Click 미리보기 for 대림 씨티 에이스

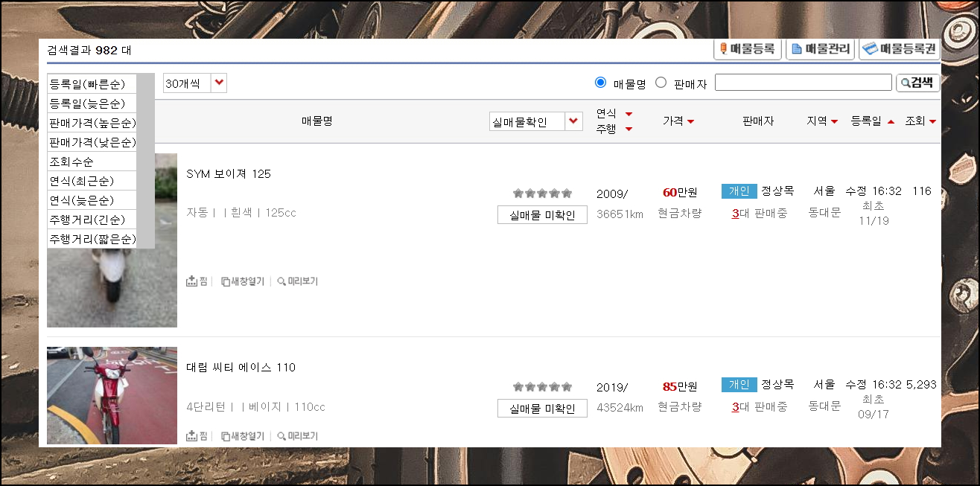click(x=297, y=436)
